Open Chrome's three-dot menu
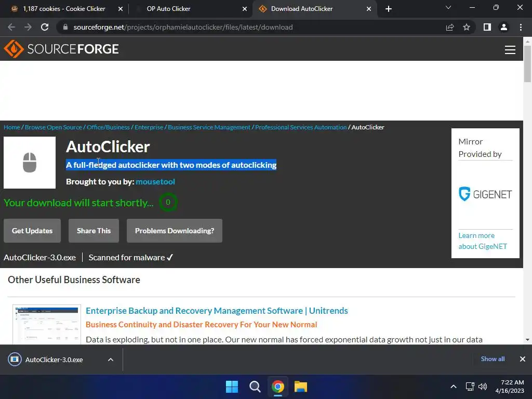Screen dimensions: 532x399 (521, 27)
